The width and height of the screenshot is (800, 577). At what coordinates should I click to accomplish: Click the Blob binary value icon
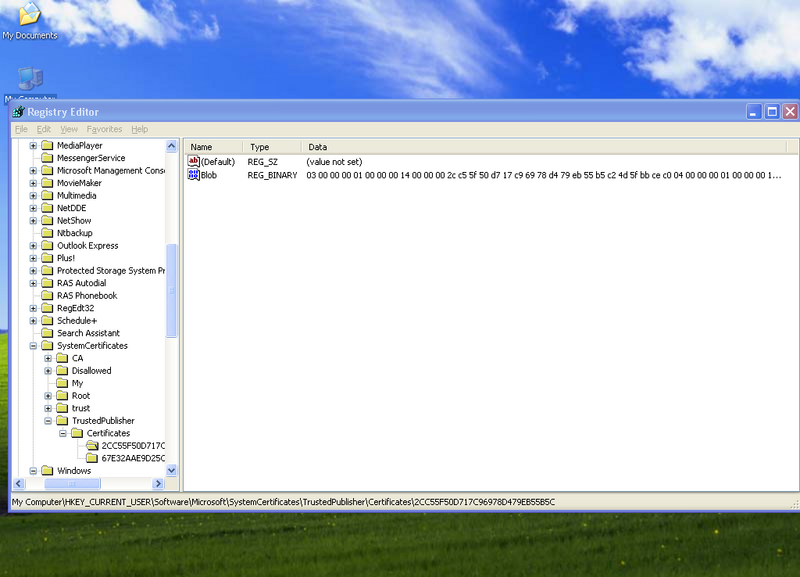pos(193,175)
